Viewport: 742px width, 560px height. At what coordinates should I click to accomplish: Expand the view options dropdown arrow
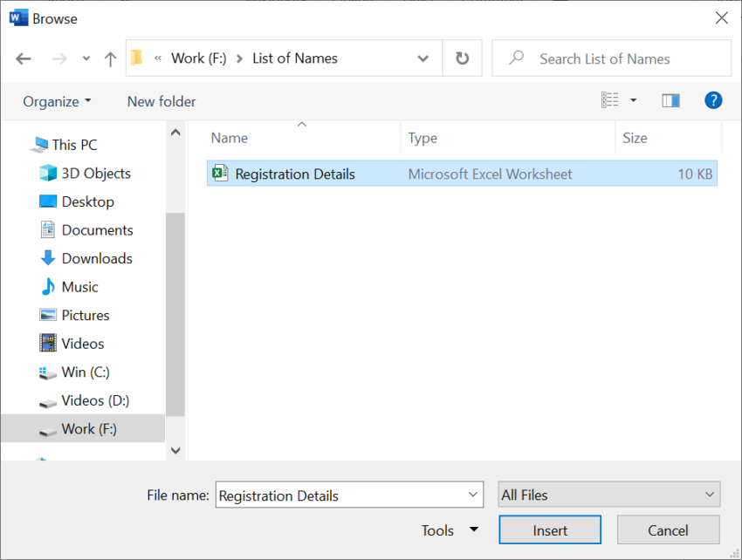pos(634,100)
